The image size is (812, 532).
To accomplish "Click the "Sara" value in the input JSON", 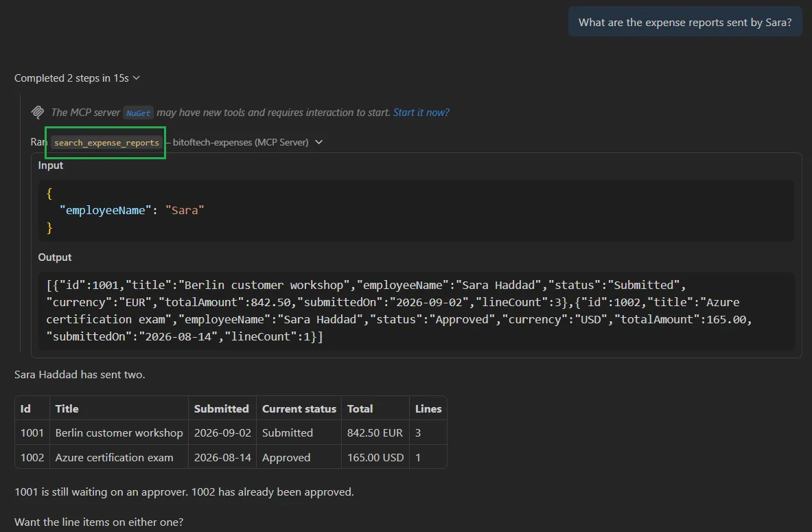I will [x=185, y=210].
